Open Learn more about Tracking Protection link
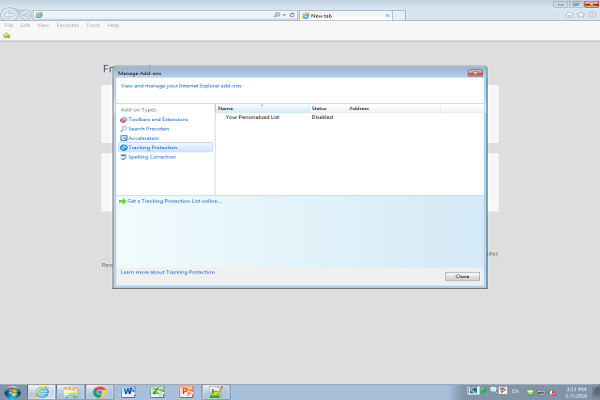The width and height of the screenshot is (600, 400). pos(168,272)
